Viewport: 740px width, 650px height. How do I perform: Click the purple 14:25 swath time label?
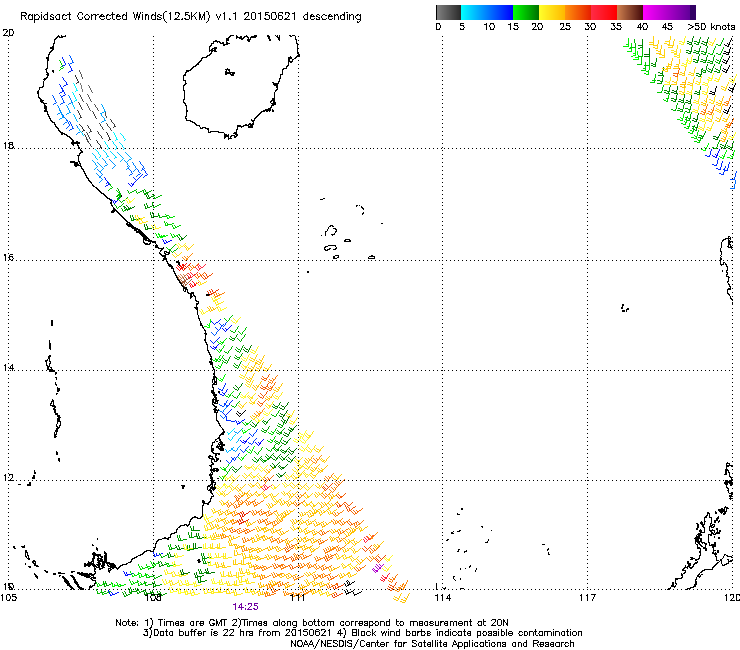tap(245, 607)
